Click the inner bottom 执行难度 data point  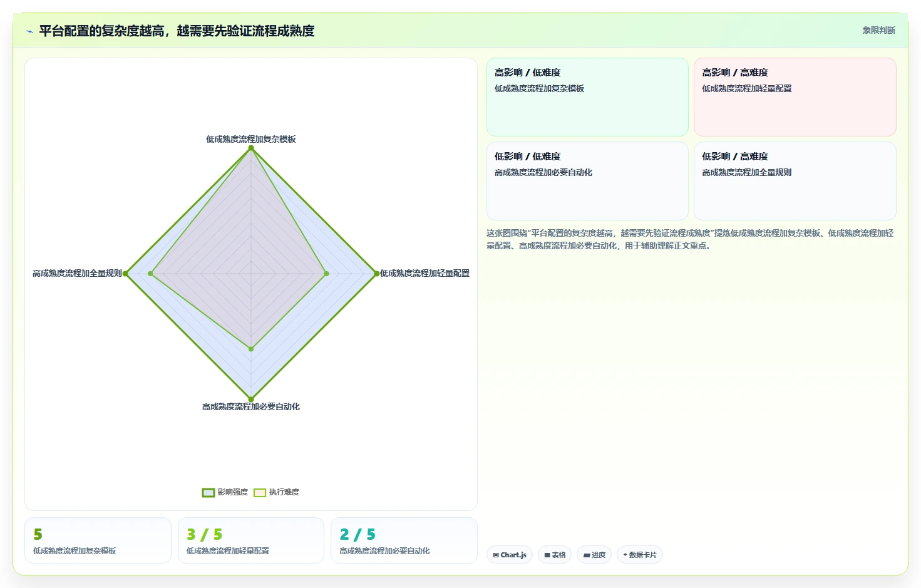(251, 349)
